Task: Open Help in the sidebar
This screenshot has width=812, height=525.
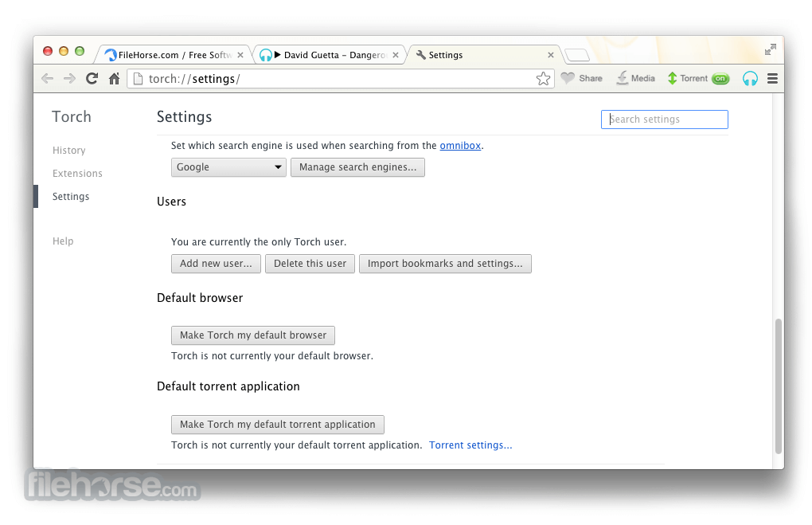Action: click(x=63, y=241)
